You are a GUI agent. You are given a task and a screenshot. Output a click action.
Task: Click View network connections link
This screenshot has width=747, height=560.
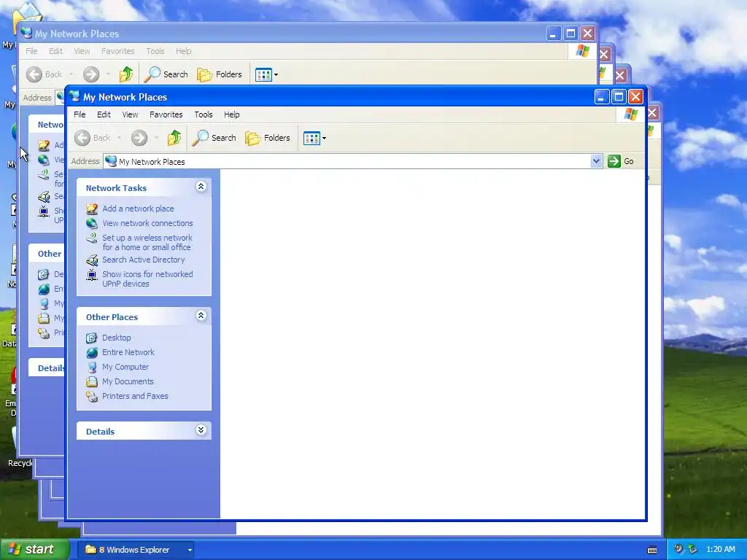point(147,223)
